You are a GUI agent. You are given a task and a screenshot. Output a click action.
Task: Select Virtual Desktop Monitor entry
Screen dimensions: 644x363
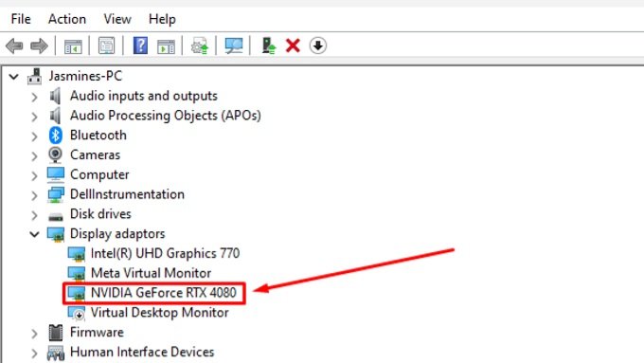[x=160, y=313]
